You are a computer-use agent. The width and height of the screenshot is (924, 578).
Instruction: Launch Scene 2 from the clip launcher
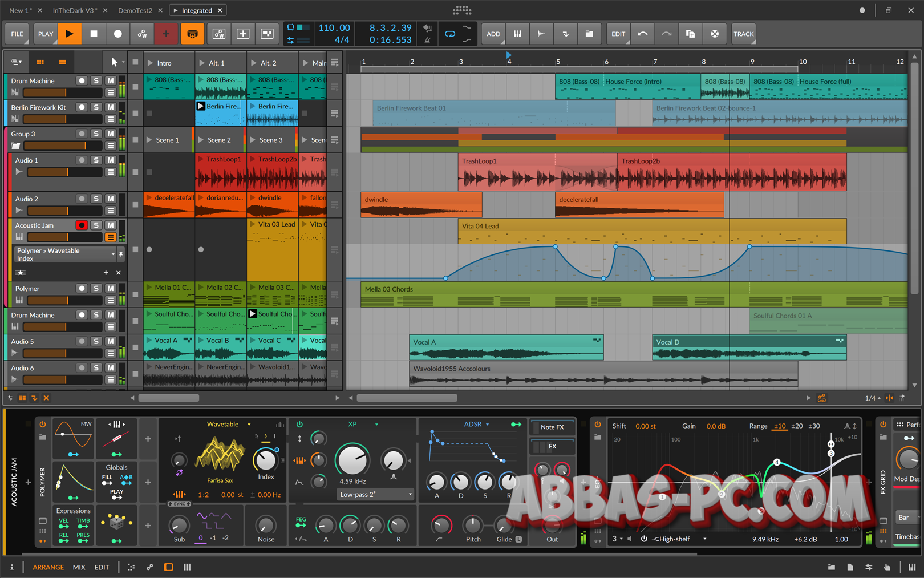(x=201, y=139)
